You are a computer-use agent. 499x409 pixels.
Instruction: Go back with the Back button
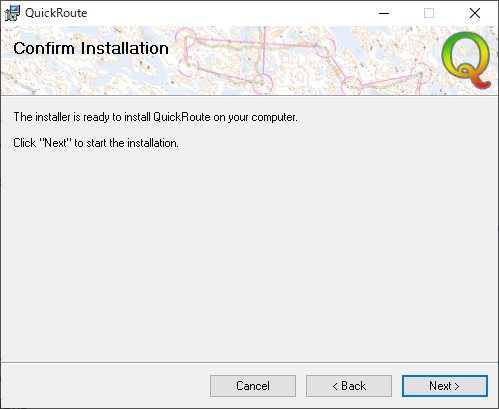349,386
